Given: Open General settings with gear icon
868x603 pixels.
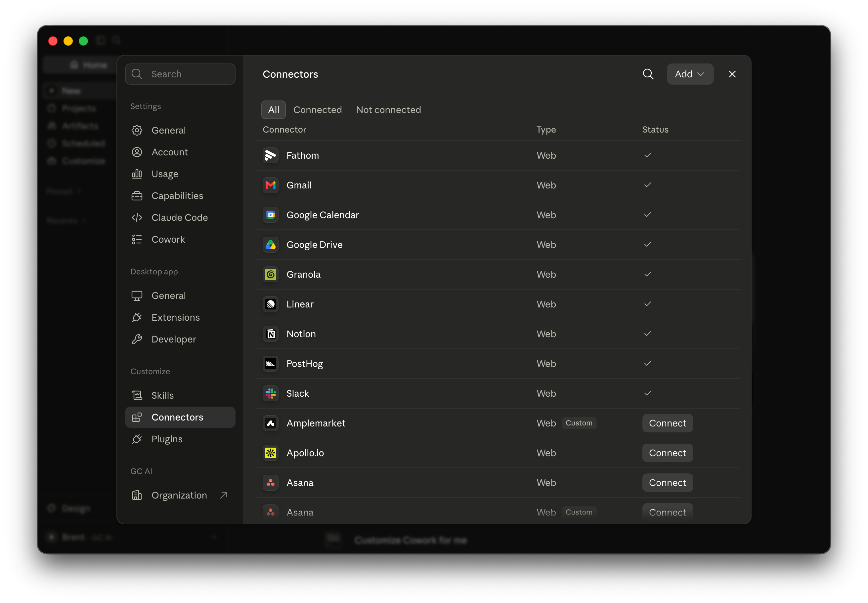Looking at the screenshot, I should pyautogui.click(x=180, y=130).
